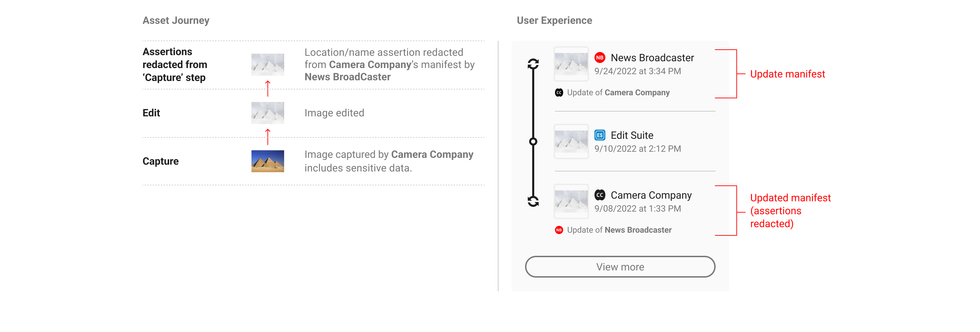Click the black CC icon beside Camera Company title
The height and width of the screenshot is (332, 980).
pos(600,195)
